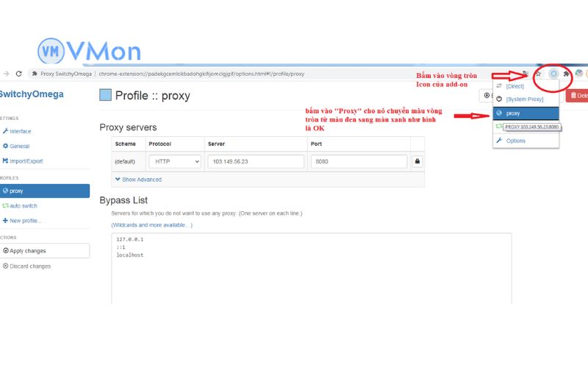
Task: Click the SwitchyOmega extension icon in the toolbar
Action: point(553,74)
